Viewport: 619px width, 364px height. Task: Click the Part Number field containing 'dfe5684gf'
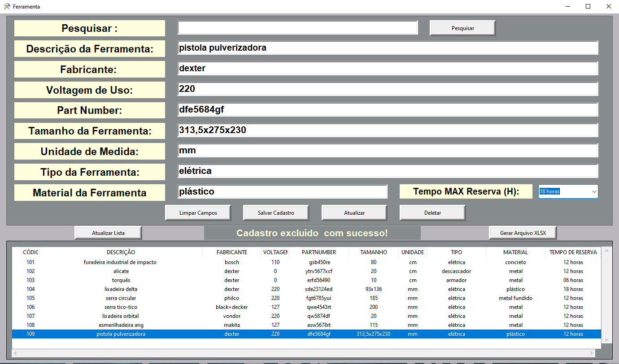tap(386, 109)
